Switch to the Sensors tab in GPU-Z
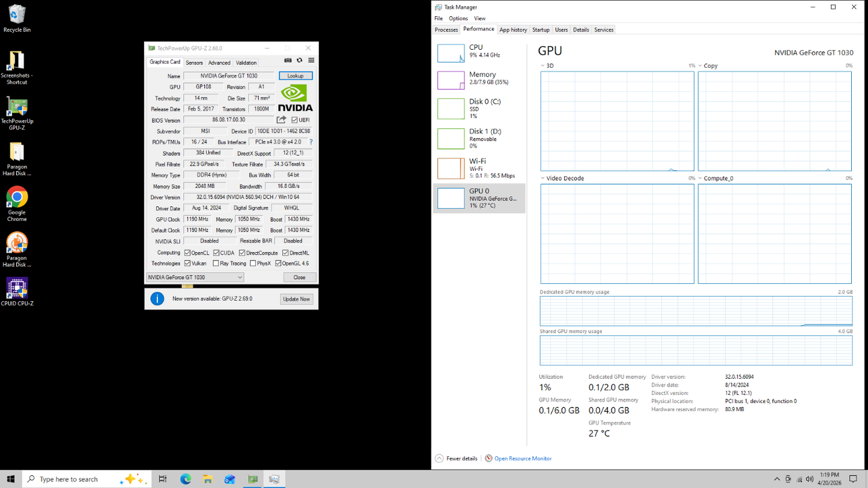 (x=194, y=62)
